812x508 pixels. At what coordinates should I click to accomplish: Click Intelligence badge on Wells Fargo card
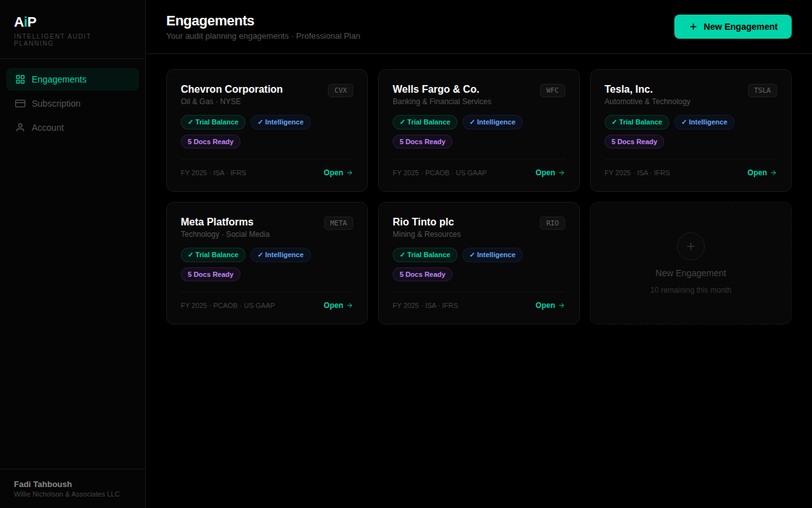tap(492, 122)
